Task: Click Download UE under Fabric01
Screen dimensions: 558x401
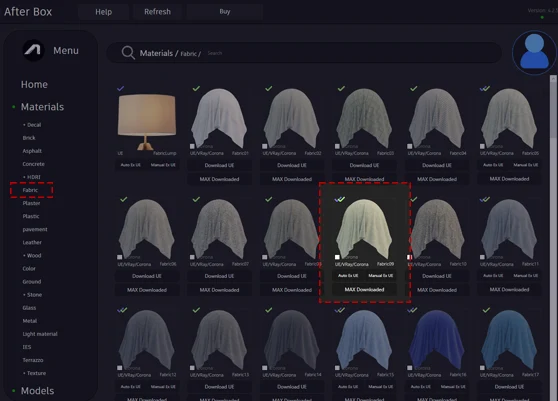Action: (219, 165)
